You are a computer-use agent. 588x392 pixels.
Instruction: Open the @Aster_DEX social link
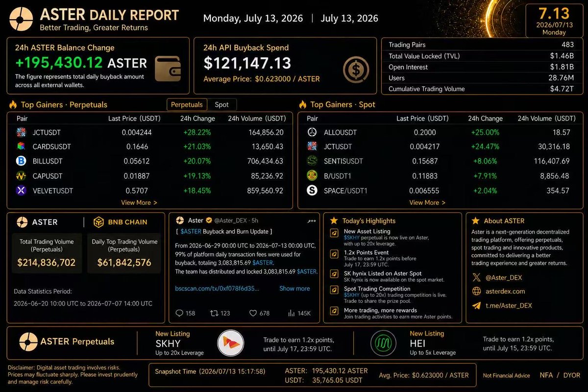(504, 277)
